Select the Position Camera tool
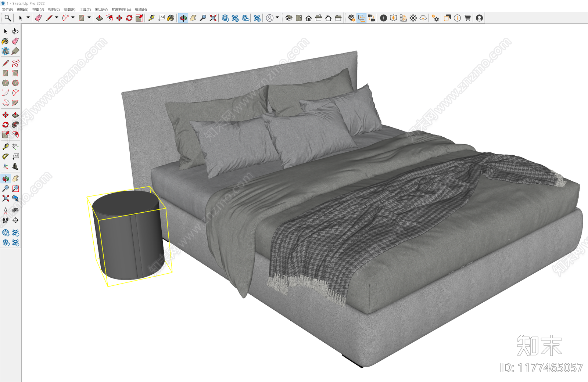 point(6,210)
